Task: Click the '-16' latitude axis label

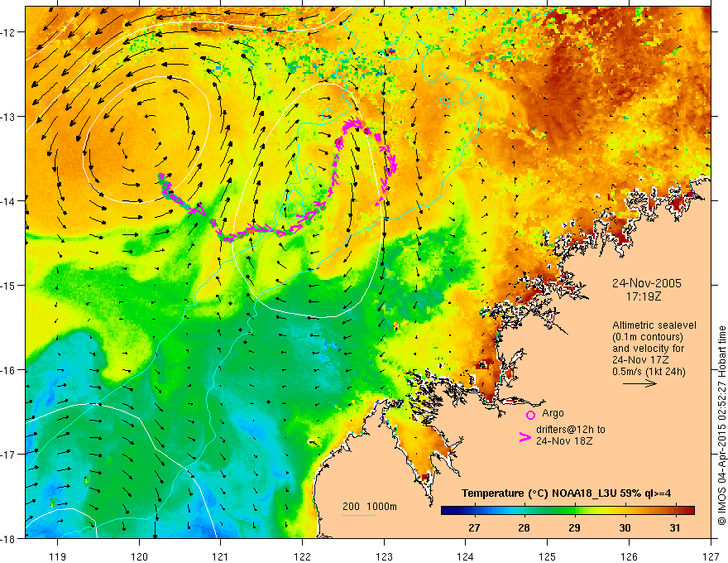Action: [x=9, y=370]
